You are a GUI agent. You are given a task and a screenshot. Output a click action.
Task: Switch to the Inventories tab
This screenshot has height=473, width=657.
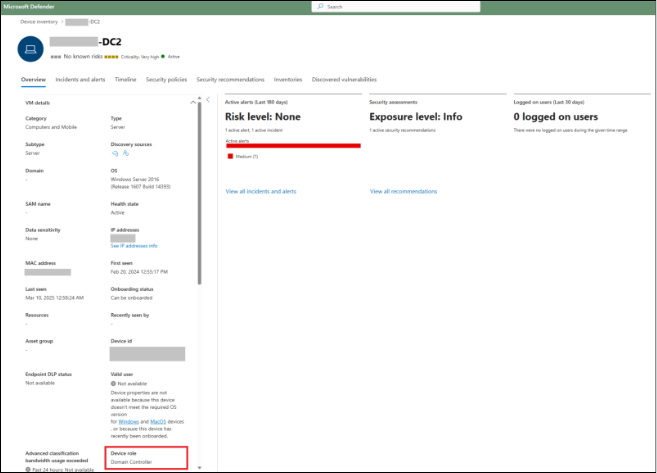pyautogui.click(x=288, y=79)
